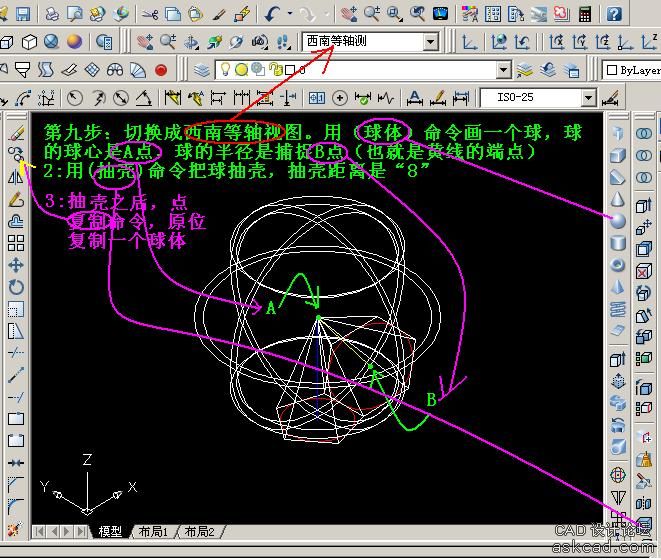This screenshot has height=560, width=661.
Task: Click the Delete faces solid editing icon
Action: coord(644,272)
